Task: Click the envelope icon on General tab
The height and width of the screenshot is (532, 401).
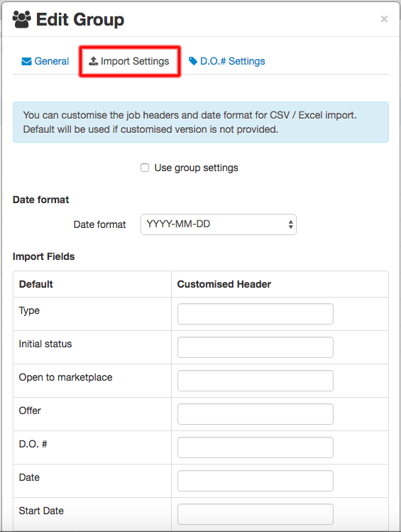Action: (26, 61)
